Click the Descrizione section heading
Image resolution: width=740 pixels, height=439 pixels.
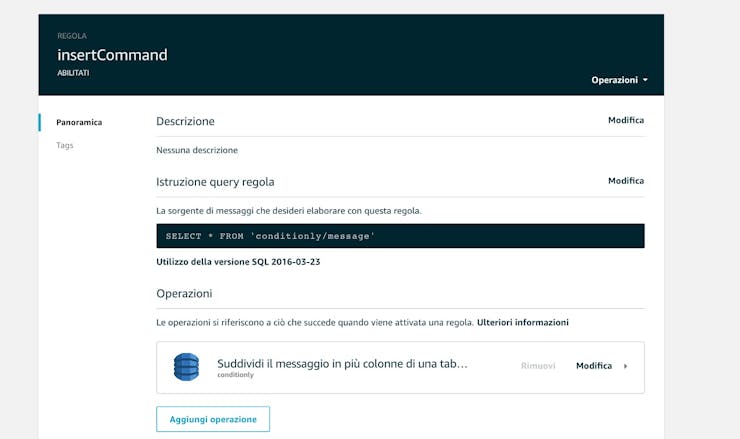[x=185, y=122]
